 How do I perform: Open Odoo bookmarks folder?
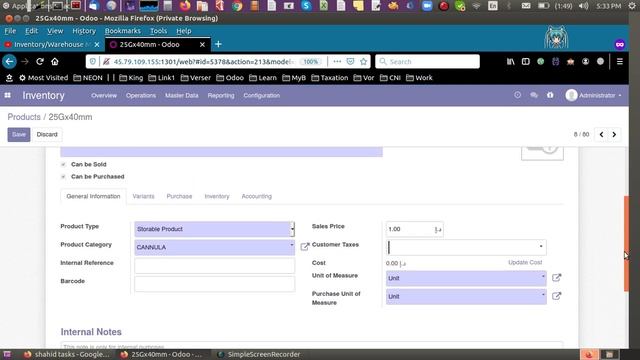click(x=230, y=78)
